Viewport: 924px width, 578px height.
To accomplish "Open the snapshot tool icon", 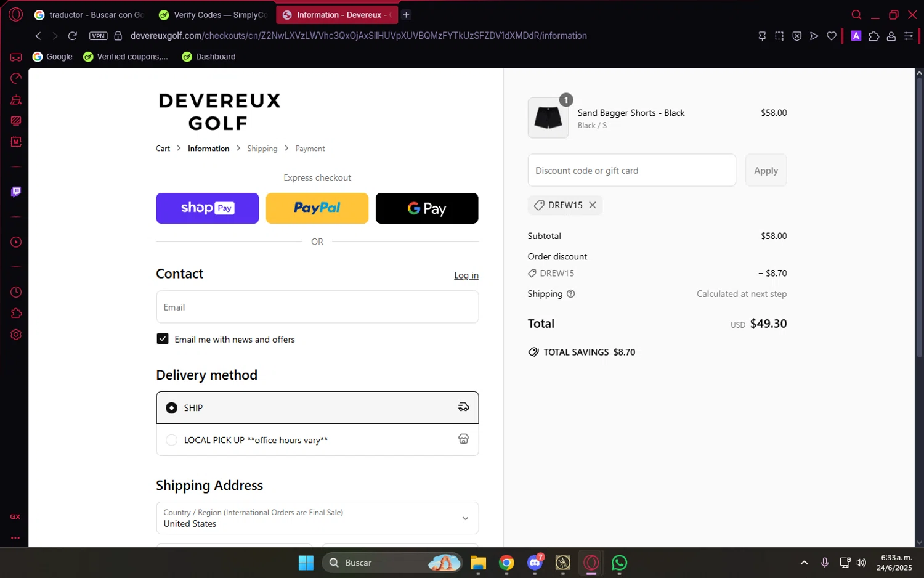I will [779, 36].
